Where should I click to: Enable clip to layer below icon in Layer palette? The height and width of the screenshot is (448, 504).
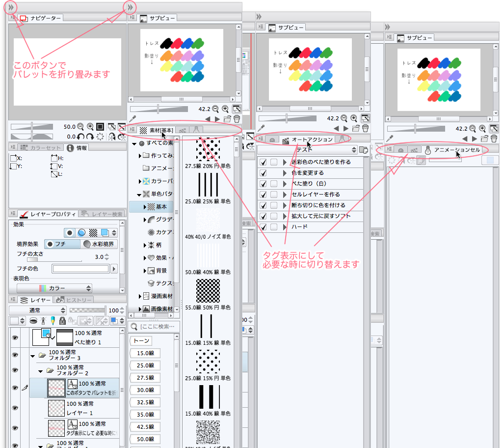pos(33,321)
